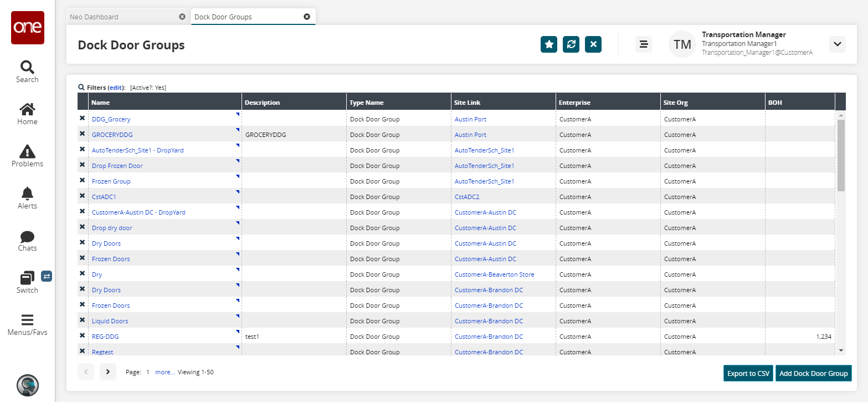Screen dimensions: 868x402
Task: Click Export to CSV button
Action: 748,374
